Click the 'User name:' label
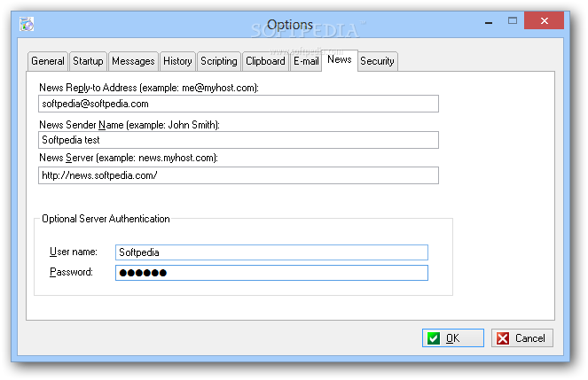The image size is (588, 380). point(74,252)
